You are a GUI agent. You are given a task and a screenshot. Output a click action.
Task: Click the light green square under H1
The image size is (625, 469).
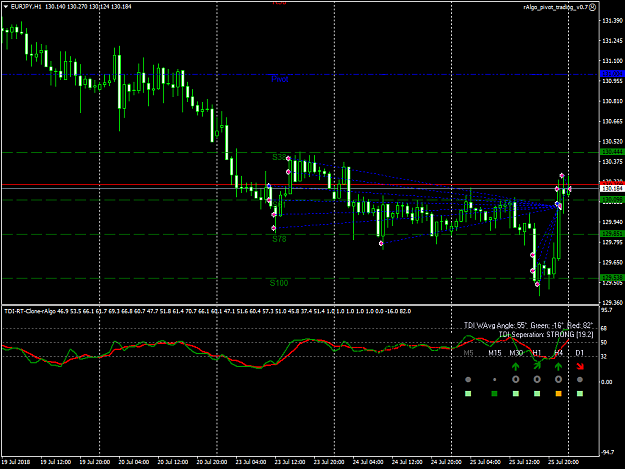(x=537, y=394)
